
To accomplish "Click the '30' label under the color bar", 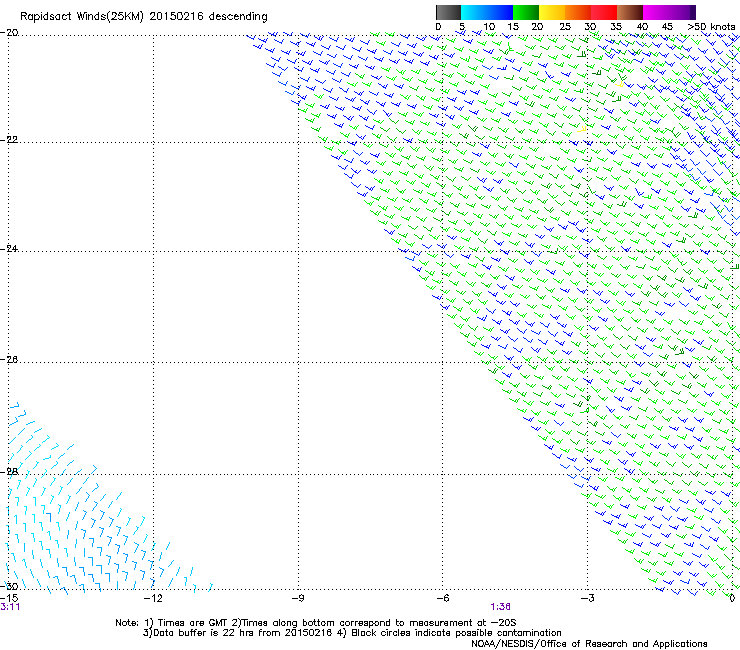I will click(590, 27).
